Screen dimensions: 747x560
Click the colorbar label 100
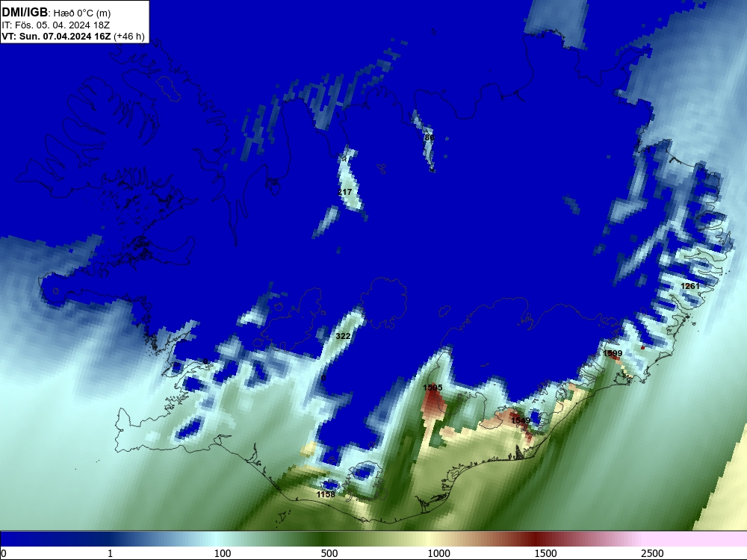coord(223,553)
